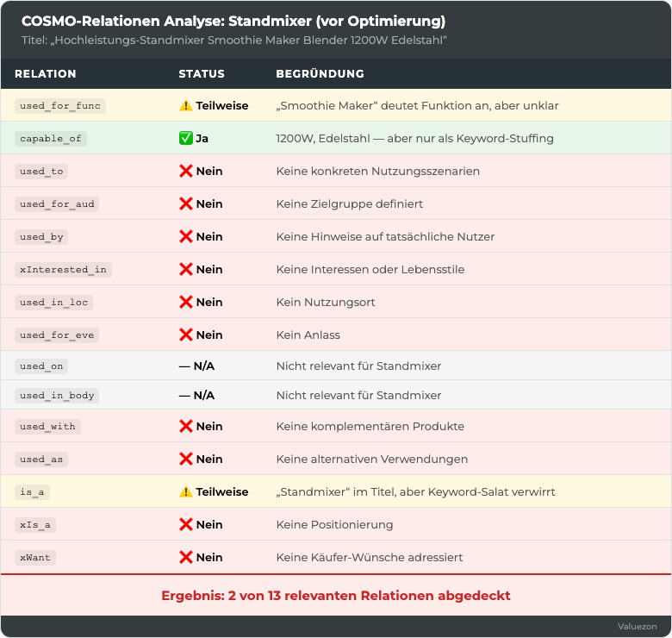Click the red X icon in xWant row
The width and height of the screenshot is (672, 638).
pyautogui.click(x=185, y=558)
